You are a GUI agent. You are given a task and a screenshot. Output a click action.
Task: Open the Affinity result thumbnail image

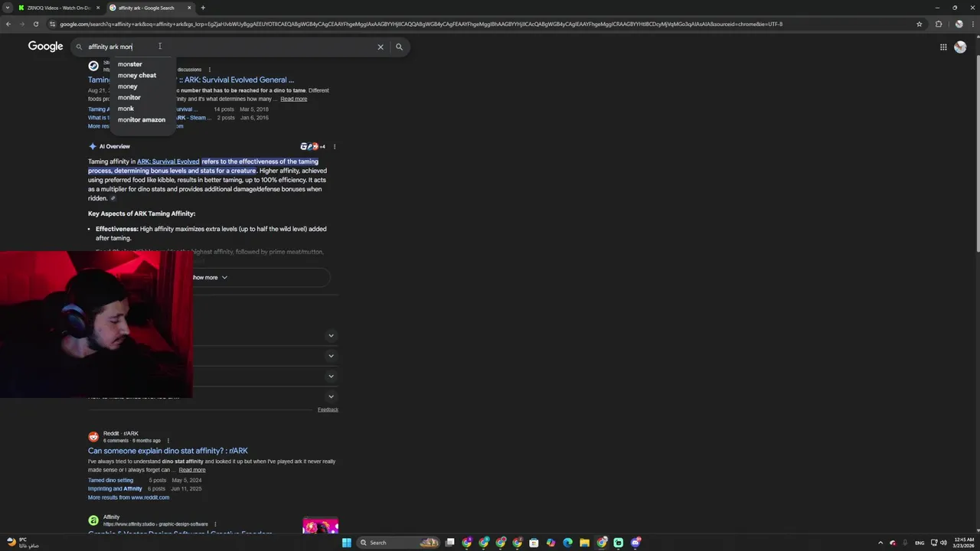coord(320,526)
